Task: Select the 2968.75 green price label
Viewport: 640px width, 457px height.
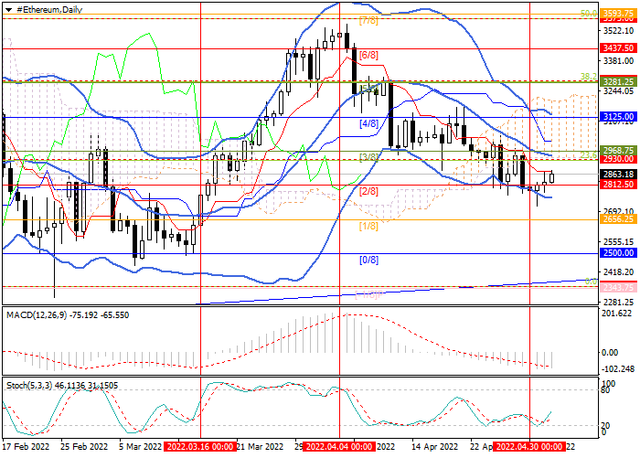Action: [618, 151]
